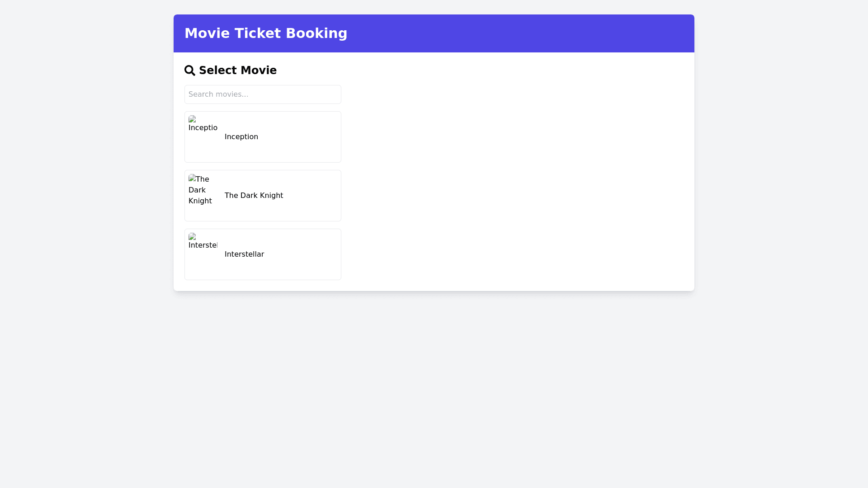868x488 pixels.
Task: Click the broken image icon on Inception poster
Action: tap(192, 119)
